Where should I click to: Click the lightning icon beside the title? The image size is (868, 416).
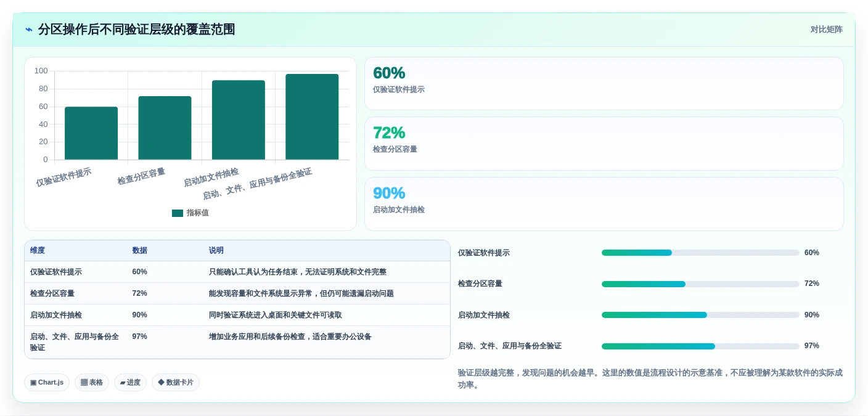click(x=29, y=30)
